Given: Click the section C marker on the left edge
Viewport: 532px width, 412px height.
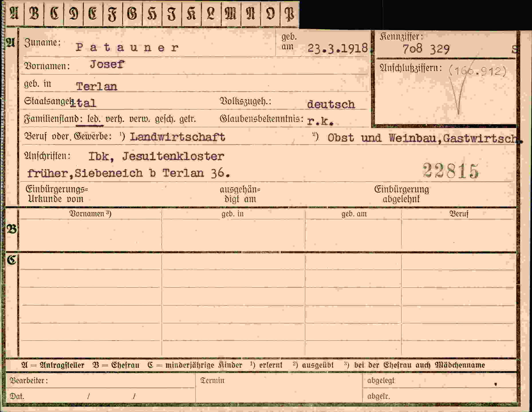Looking at the screenshot, I should coord(12,260).
